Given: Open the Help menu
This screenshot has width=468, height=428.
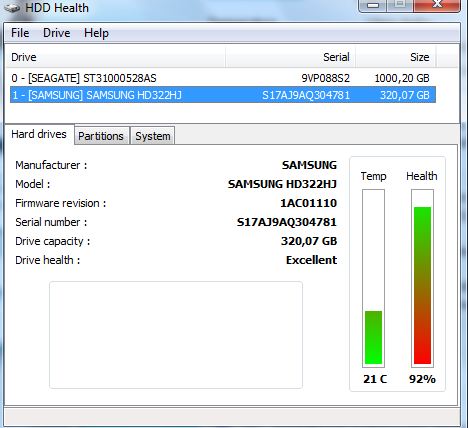Looking at the screenshot, I should tap(96, 33).
